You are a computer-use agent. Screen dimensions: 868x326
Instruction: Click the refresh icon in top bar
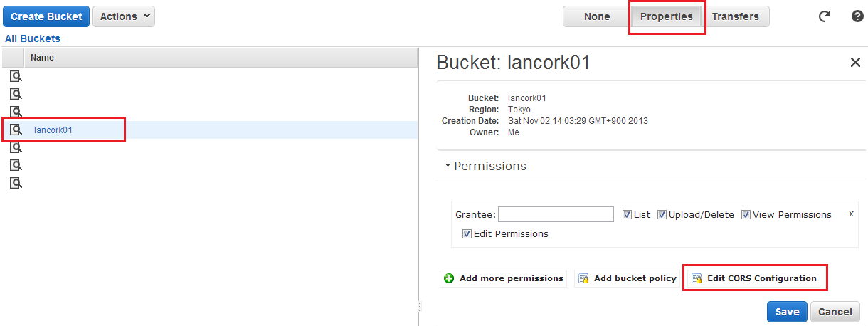(x=825, y=16)
